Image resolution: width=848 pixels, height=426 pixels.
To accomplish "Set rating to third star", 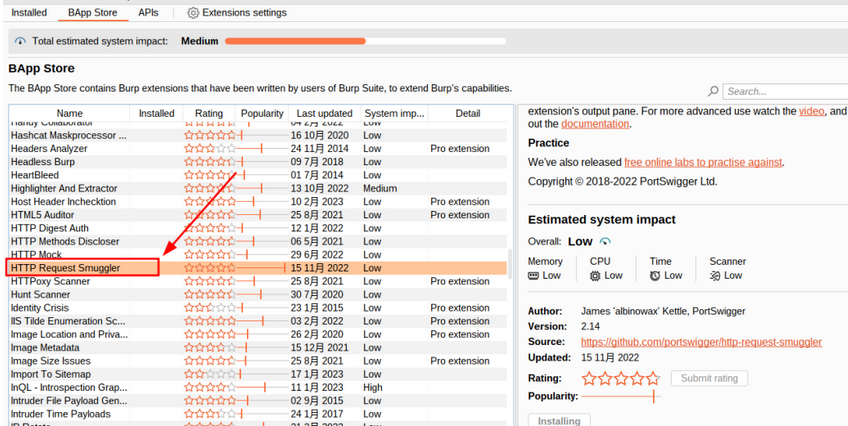I will [x=621, y=378].
